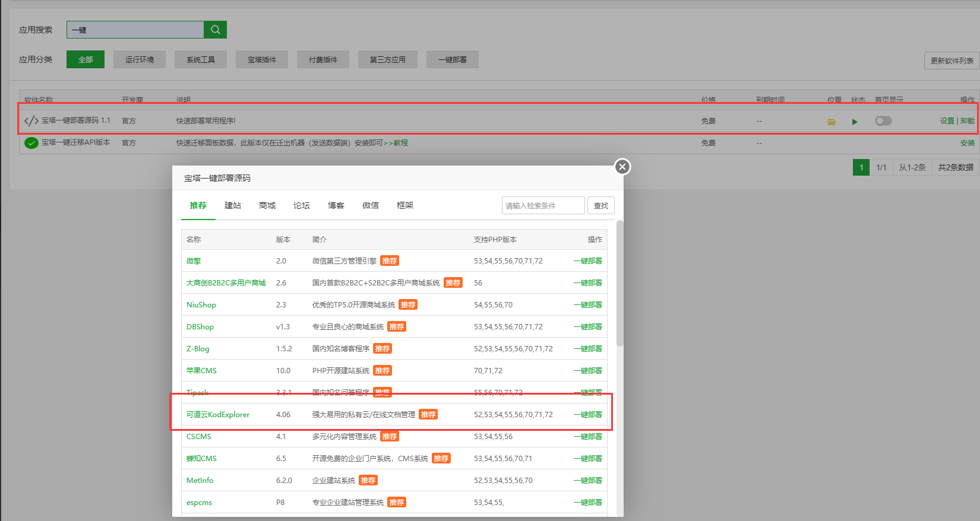
Task: Open the espcms name link
Action: [199, 503]
